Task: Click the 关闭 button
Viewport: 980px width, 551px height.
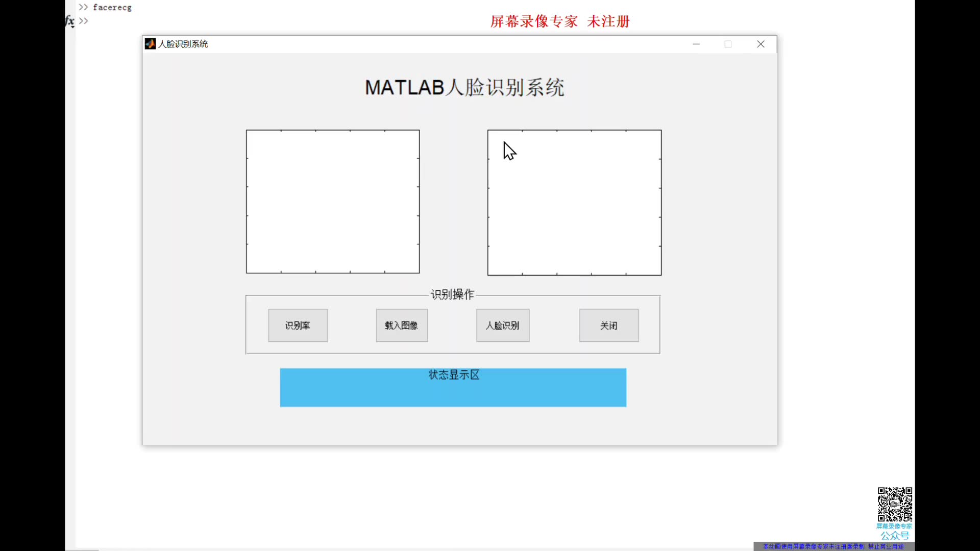Action: coord(608,325)
